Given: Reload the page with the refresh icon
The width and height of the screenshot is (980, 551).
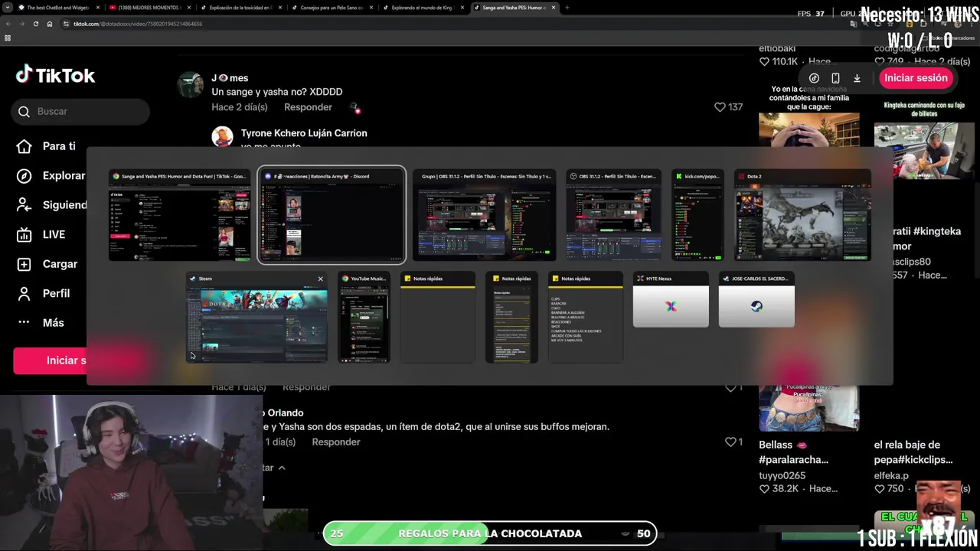Looking at the screenshot, I should pyautogui.click(x=36, y=24).
